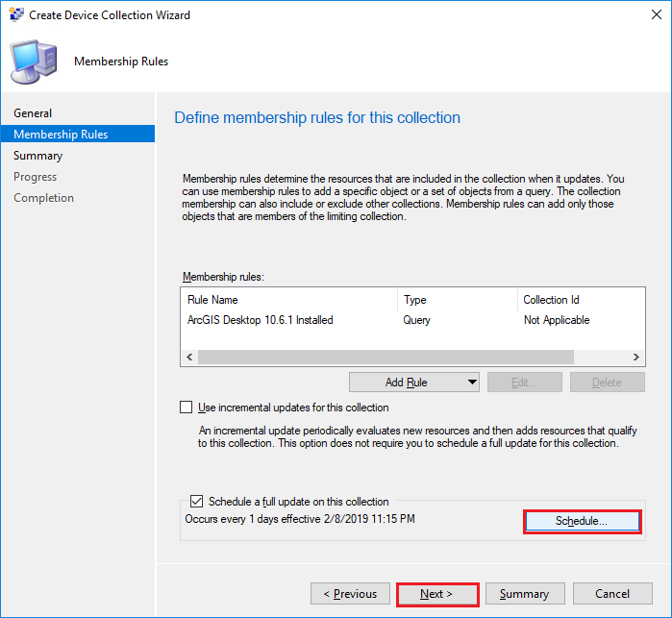The height and width of the screenshot is (618, 672).
Task: Jump to the Summary step in sidebar
Action: click(x=37, y=155)
